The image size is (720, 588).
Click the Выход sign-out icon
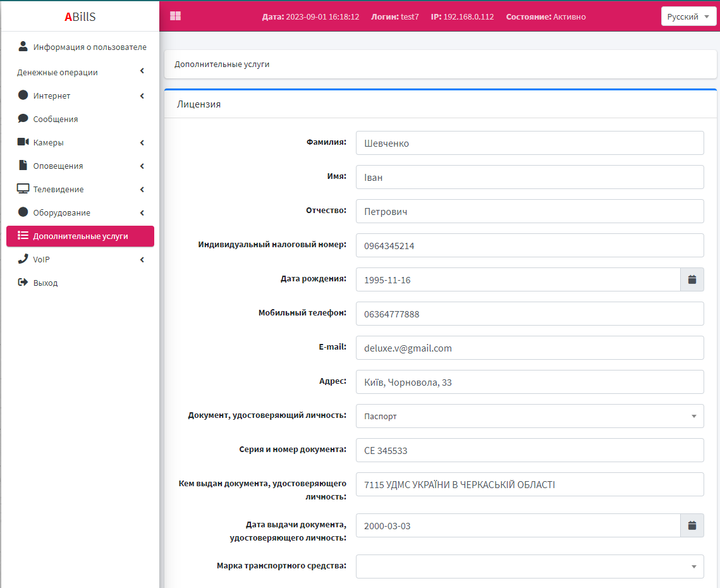pyautogui.click(x=23, y=282)
